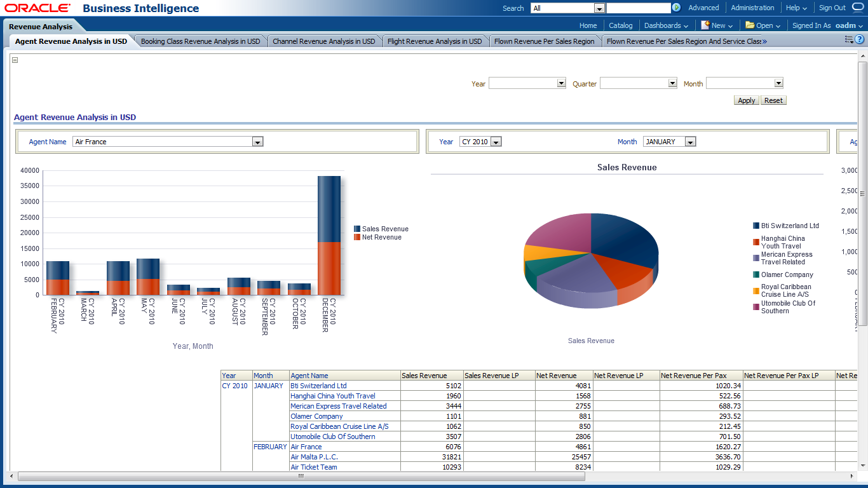Click the Reset button
The height and width of the screenshot is (488, 868).
tap(773, 100)
